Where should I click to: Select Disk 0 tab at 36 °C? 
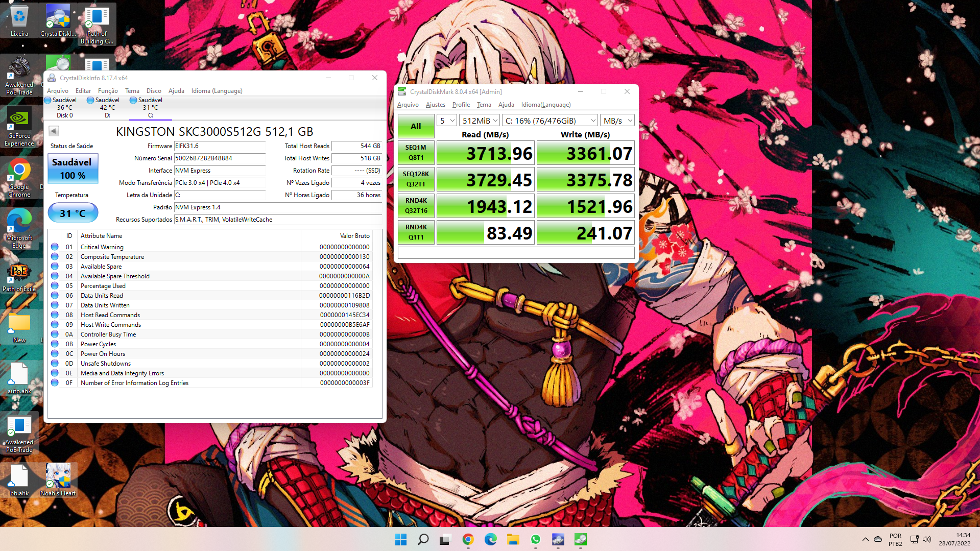(x=64, y=107)
